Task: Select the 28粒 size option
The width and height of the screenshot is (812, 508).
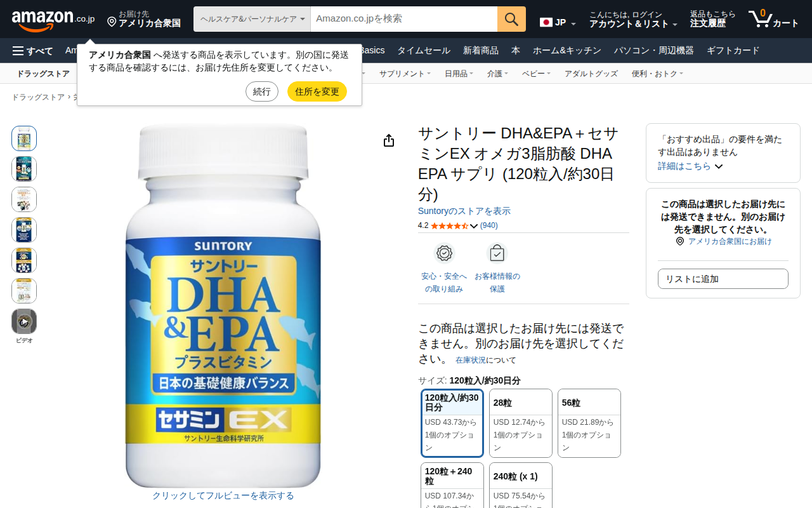Action: (521, 423)
